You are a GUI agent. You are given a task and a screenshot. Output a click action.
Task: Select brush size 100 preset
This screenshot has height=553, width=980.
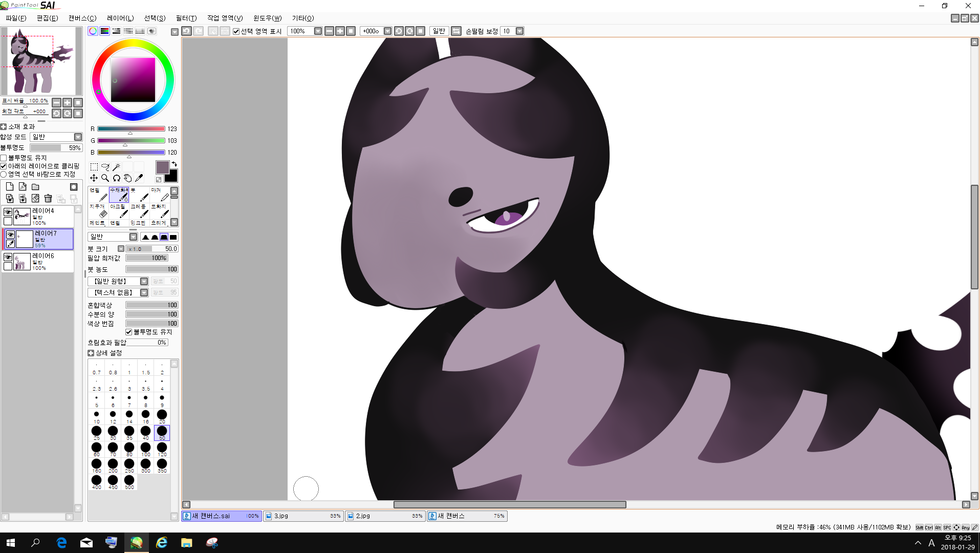pos(146,449)
